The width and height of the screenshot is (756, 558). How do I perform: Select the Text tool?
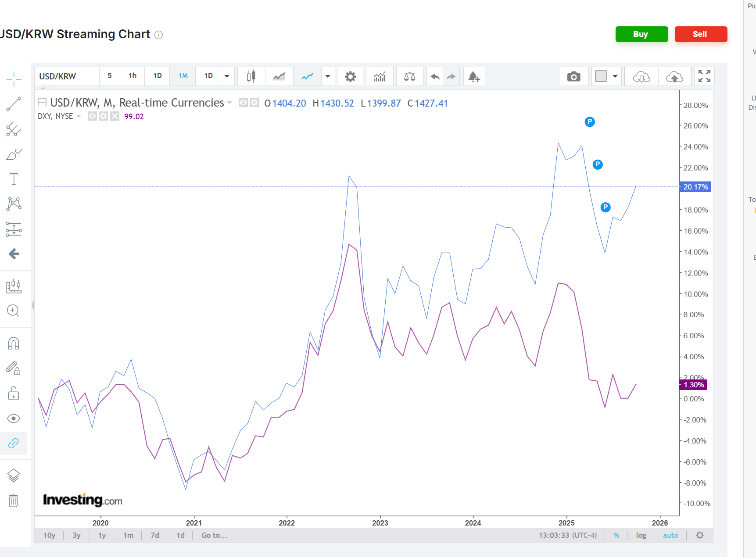tap(14, 179)
